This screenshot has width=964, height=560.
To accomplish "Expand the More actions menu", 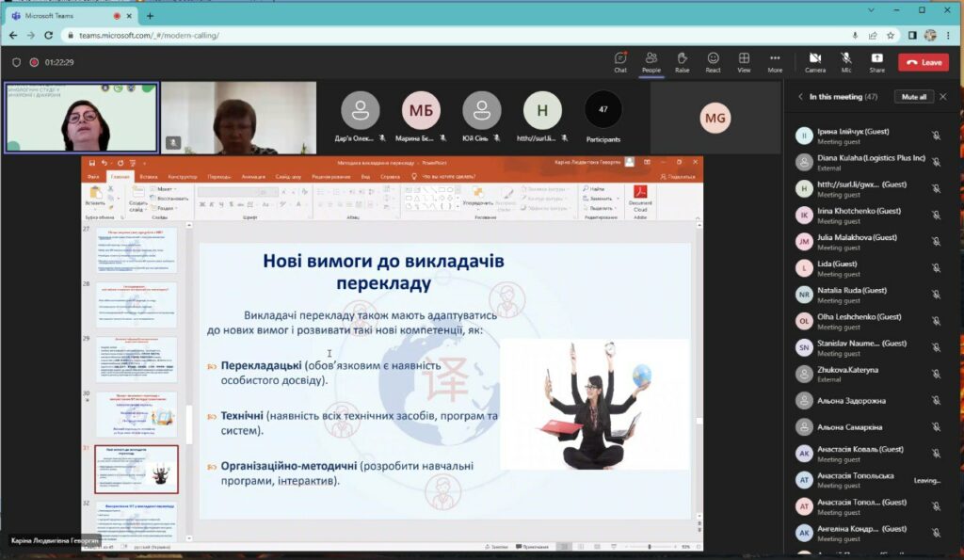I will 775,61.
